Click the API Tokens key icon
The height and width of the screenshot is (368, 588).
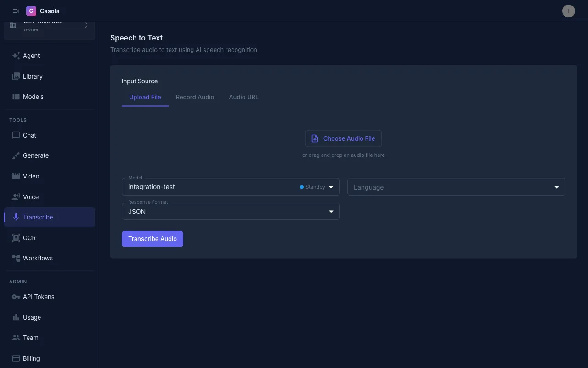[x=16, y=297]
